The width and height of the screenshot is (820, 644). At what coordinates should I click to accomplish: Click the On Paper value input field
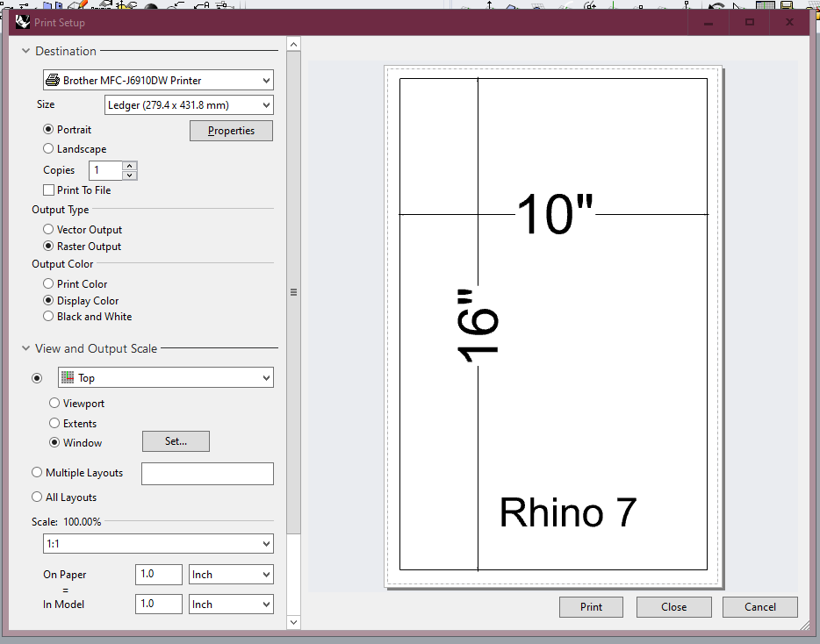tap(159, 574)
